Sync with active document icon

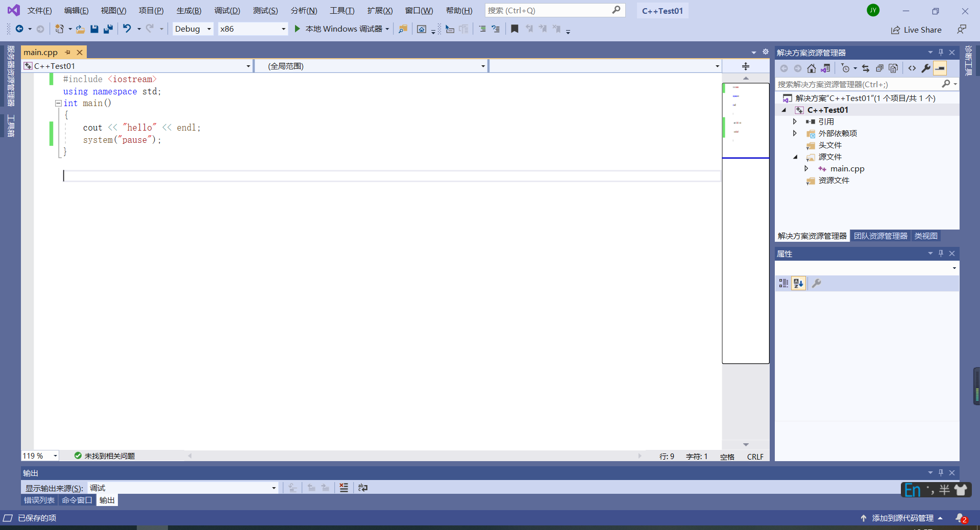tap(866, 68)
